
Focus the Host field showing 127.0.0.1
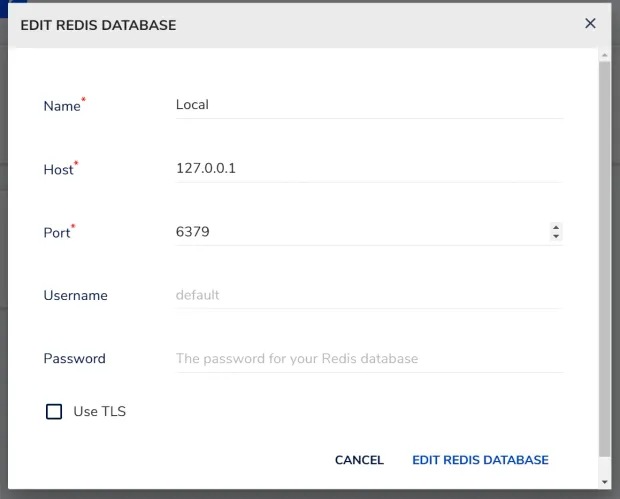coord(368,168)
